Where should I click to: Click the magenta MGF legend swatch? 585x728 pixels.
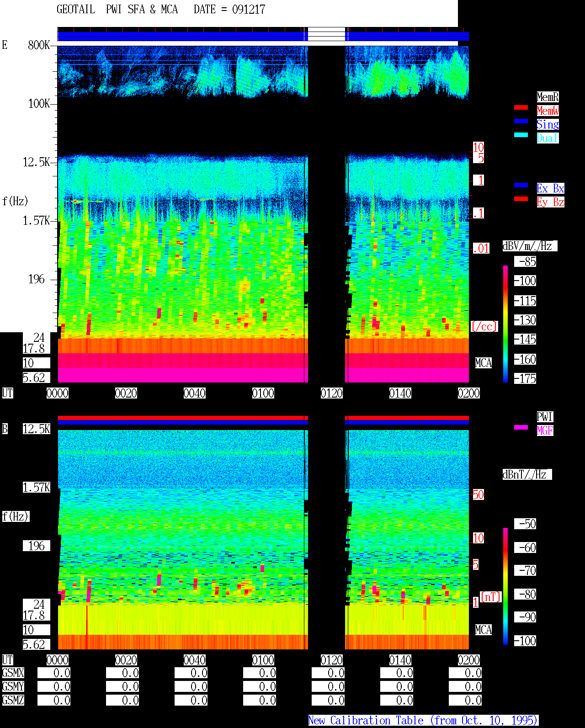[x=521, y=427]
